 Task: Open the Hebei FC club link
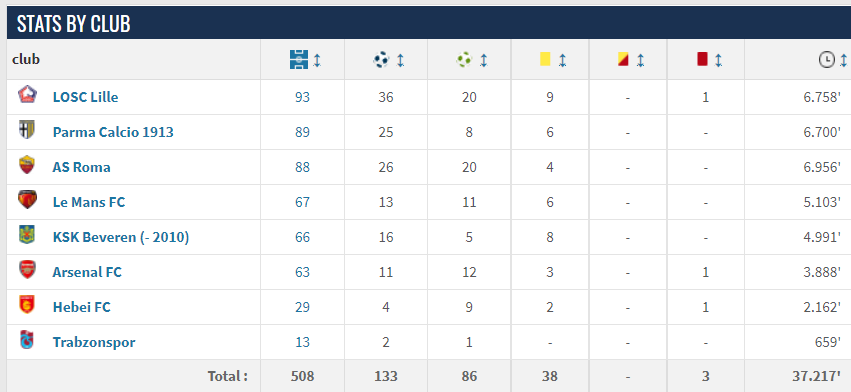pyautogui.click(x=81, y=307)
